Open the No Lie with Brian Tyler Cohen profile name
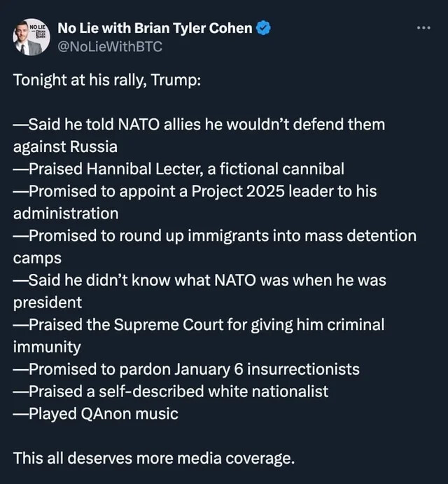The width and height of the screenshot is (448, 484). (155, 29)
